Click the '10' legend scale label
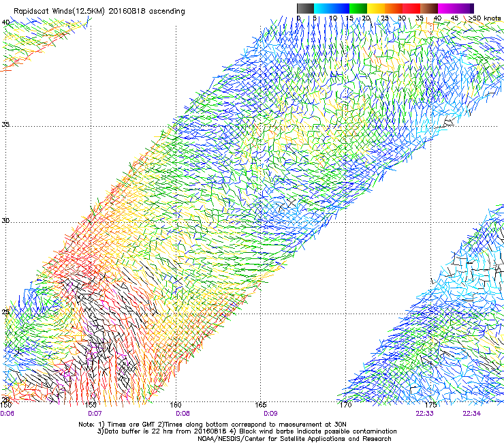This screenshot has width=504, height=443. tap(333, 18)
